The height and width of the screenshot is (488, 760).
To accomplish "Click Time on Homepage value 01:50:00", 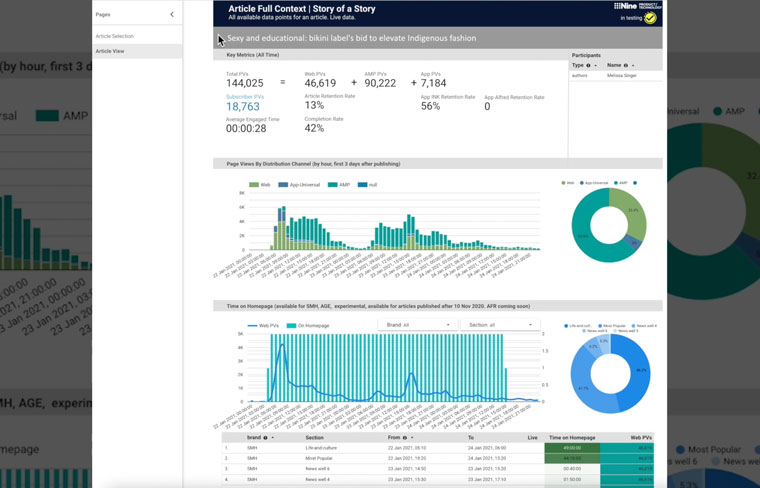I will 572,480.
